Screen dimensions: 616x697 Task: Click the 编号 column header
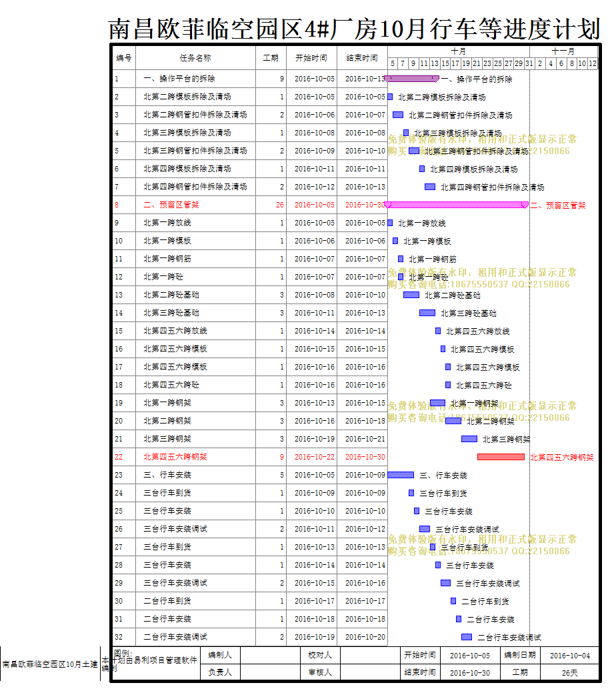pyautogui.click(x=123, y=58)
